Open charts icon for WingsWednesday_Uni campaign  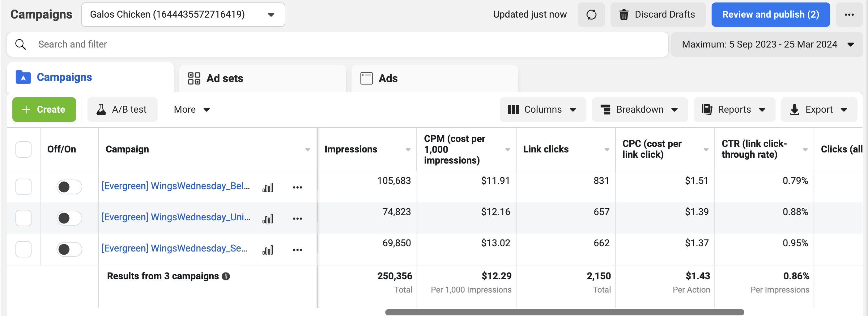pos(268,219)
